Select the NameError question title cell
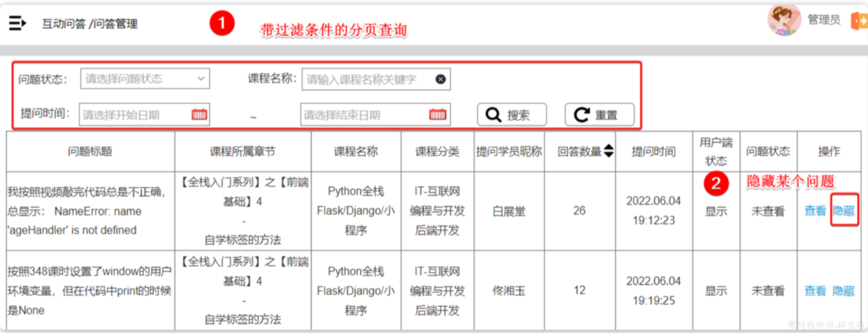The height and width of the screenshot is (333, 868). coord(90,211)
